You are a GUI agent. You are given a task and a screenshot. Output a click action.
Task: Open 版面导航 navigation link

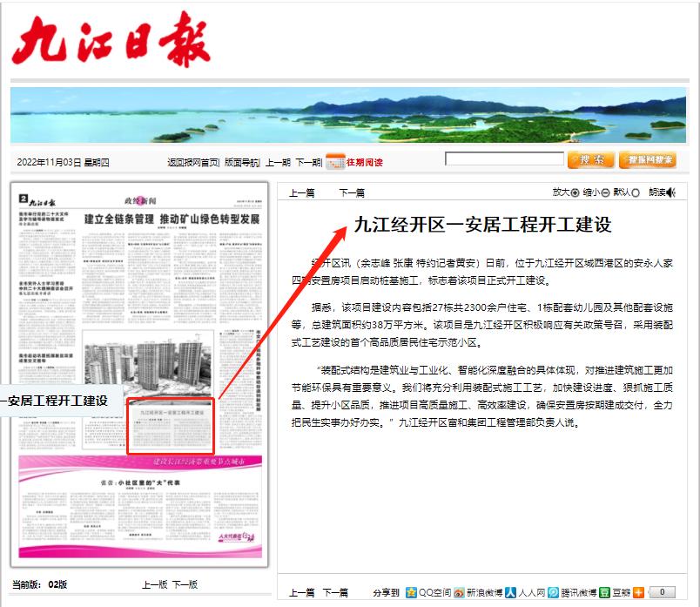(241, 162)
